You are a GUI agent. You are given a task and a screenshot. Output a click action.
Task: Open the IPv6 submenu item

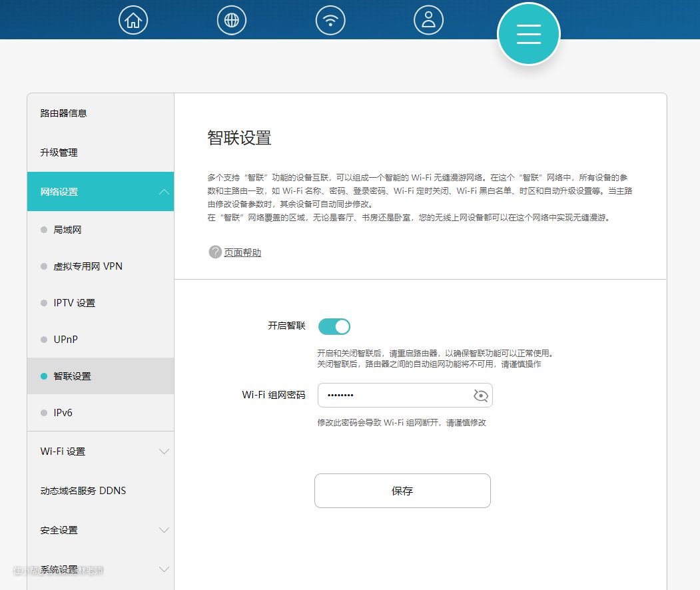click(x=63, y=413)
